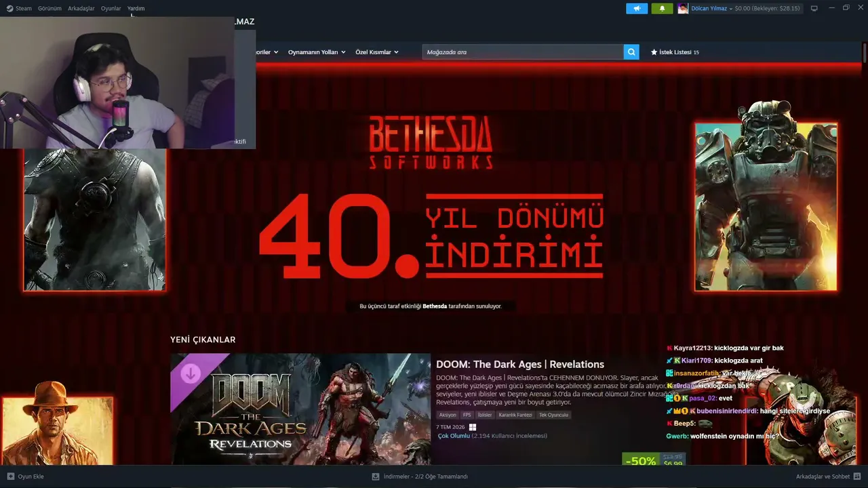Click the Dölcan Yılmaz profile avatar
Viewport: 868px width, 488px height.
click(x=683, y=8)
